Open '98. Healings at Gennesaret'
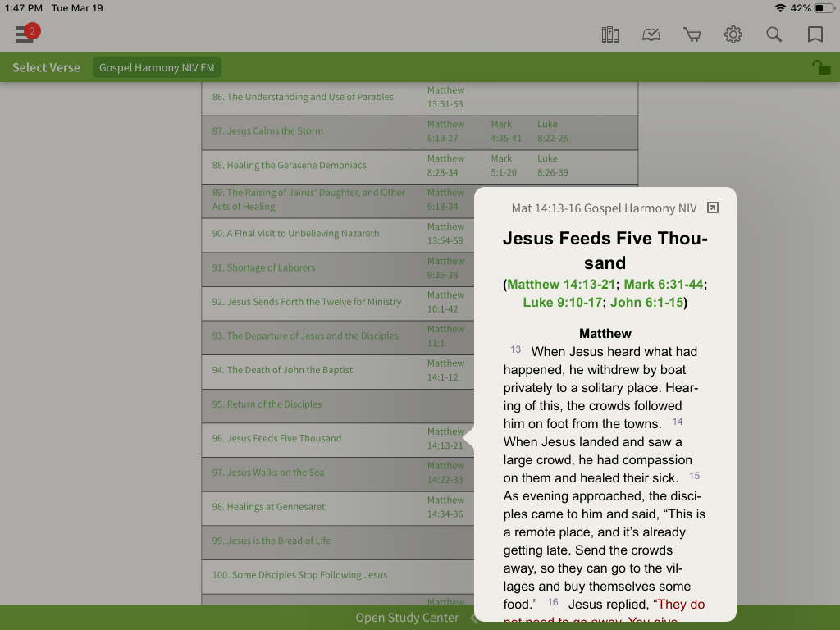Screen dimensions: 840x630 [268, 507]
